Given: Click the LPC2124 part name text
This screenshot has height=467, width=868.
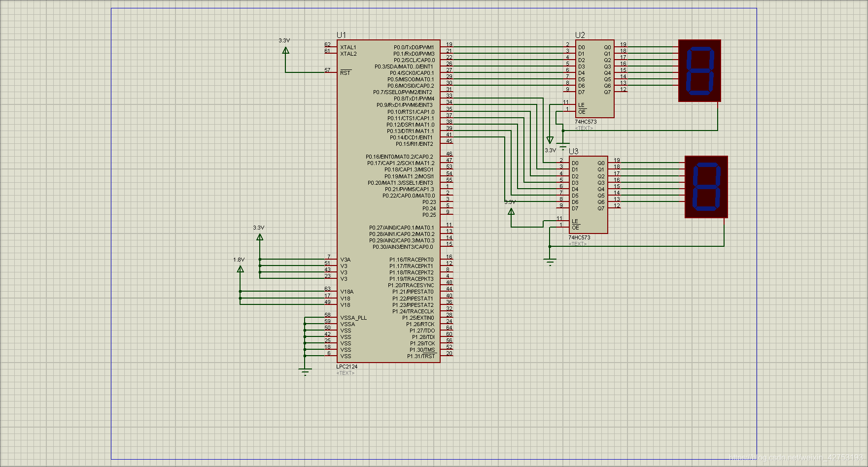Looking at the screenshot, I should [347, 367].
